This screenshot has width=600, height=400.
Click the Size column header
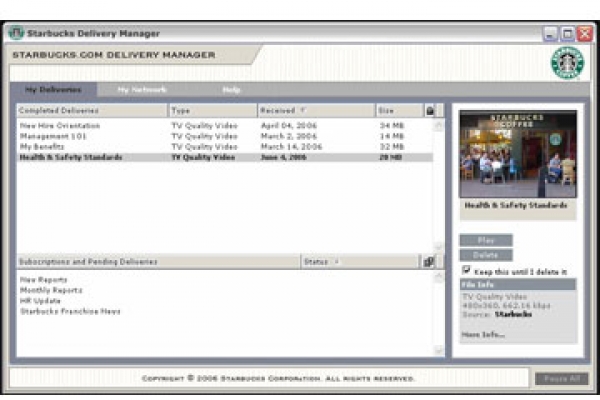[x=399, y=111]
